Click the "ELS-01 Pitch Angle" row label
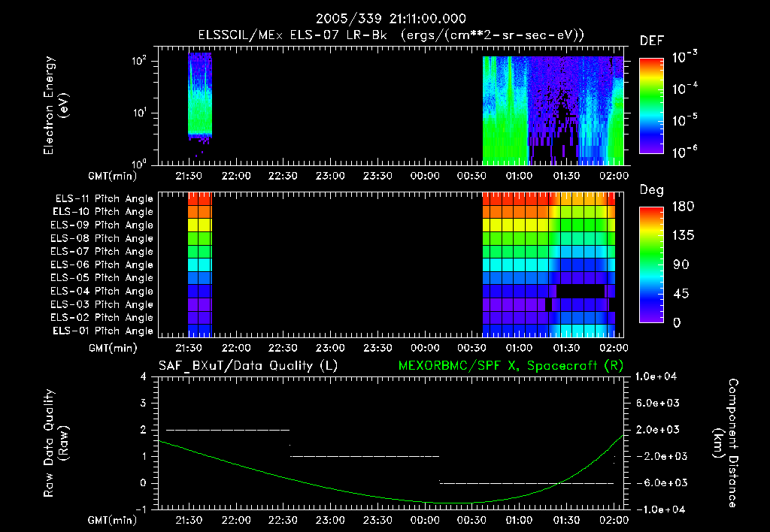The height and width of the screenshot is (532, 770). (102, 331)
